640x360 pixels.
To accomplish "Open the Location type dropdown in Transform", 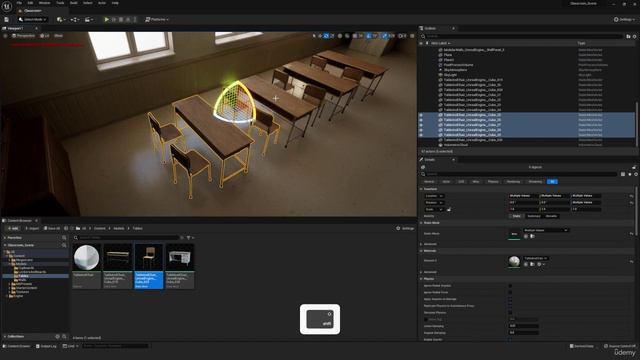I will click(x=434, y=196).
